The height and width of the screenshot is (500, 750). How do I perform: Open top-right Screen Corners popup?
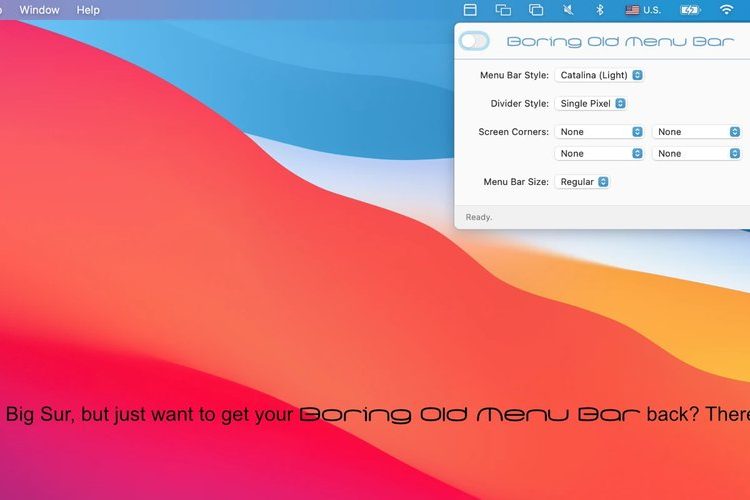tap(696, 132)
